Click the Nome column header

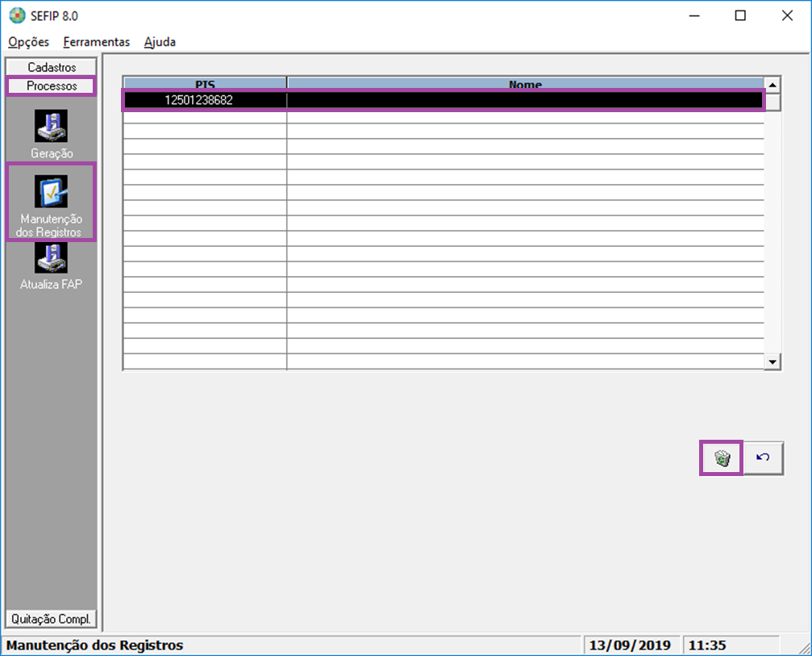(525, 84)
